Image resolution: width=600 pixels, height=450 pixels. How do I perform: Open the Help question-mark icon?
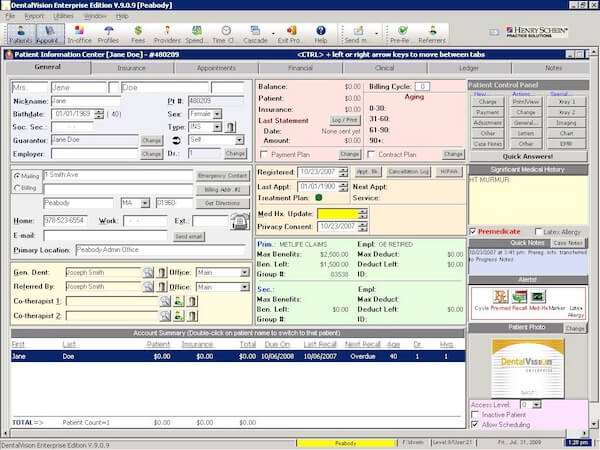pos(321,34)
